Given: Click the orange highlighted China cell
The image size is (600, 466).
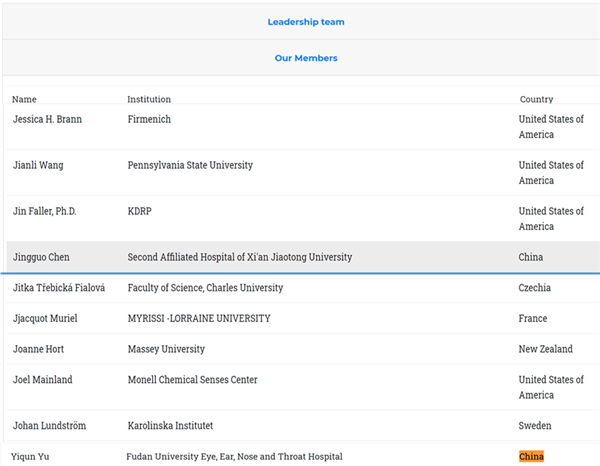Looking at the screenshot, I should pyautogui.click(x=531, y=457).
